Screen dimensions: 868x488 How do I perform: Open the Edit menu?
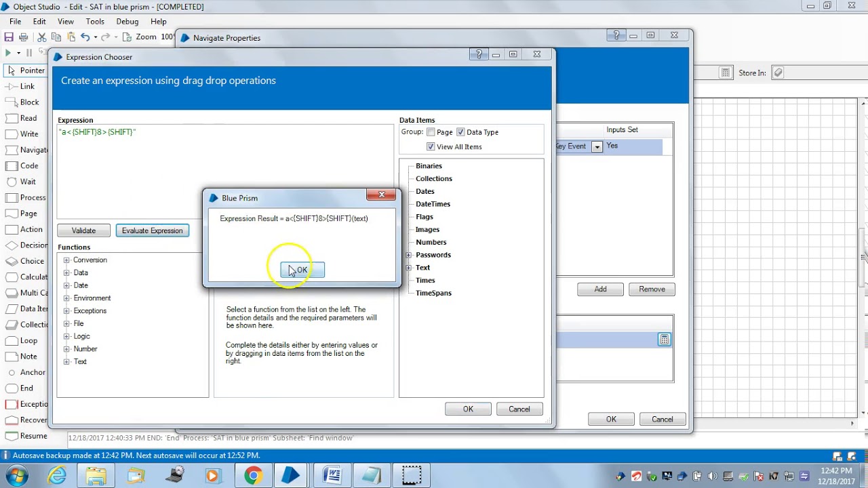(39, 22)
